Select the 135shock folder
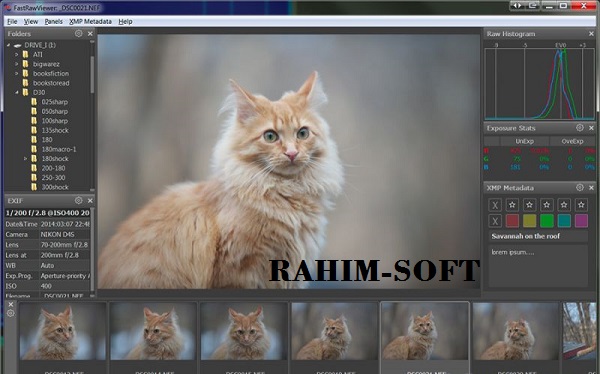Viewport: 600px width, 374px height. [x=55, y=130]
